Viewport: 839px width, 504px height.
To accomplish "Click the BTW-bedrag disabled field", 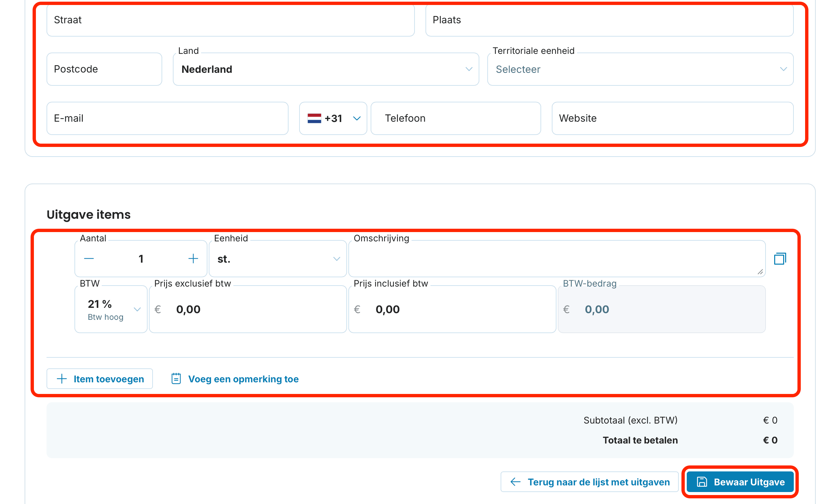I will [661, 309].
